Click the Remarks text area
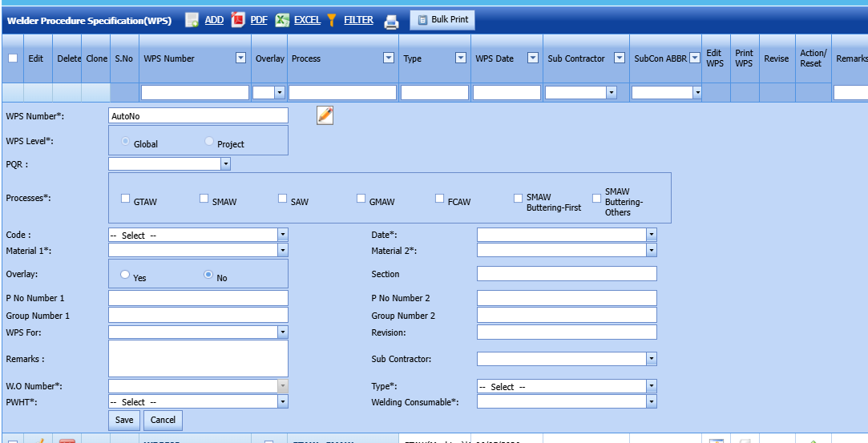This screenshot has width=868, height=443. (198, 358)
